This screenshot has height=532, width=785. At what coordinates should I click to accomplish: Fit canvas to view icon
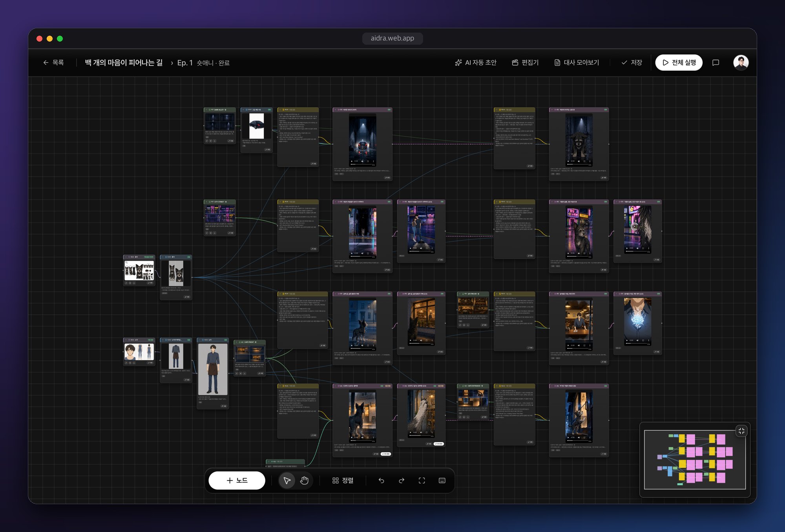[422, 481]
